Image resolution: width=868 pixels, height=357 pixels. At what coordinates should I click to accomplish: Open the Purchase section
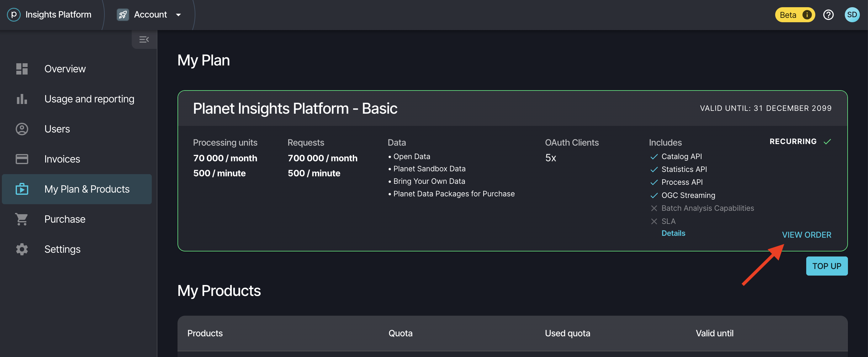coord(65,219)
